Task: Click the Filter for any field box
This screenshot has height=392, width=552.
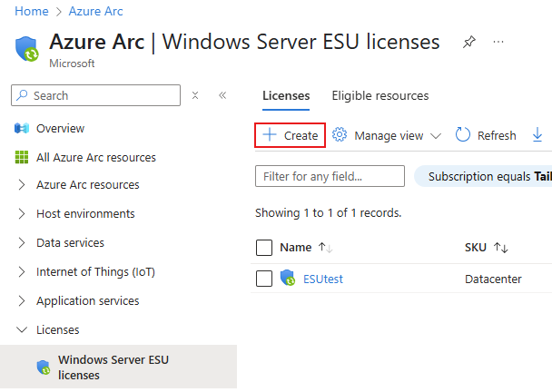Action: coord(330,176)
